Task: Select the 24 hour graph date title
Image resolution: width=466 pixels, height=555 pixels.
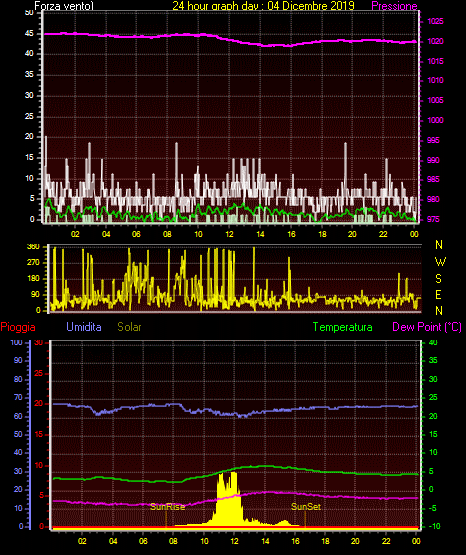Action: click(x=263, y=5)
